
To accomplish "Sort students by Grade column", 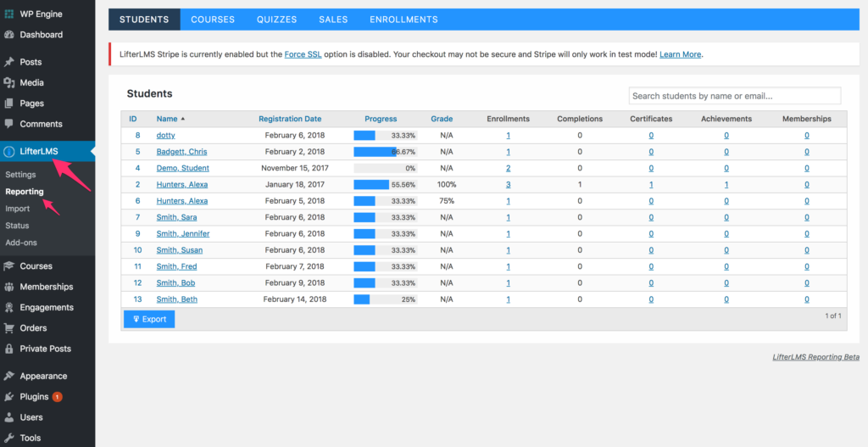I will tap(442, 119).
